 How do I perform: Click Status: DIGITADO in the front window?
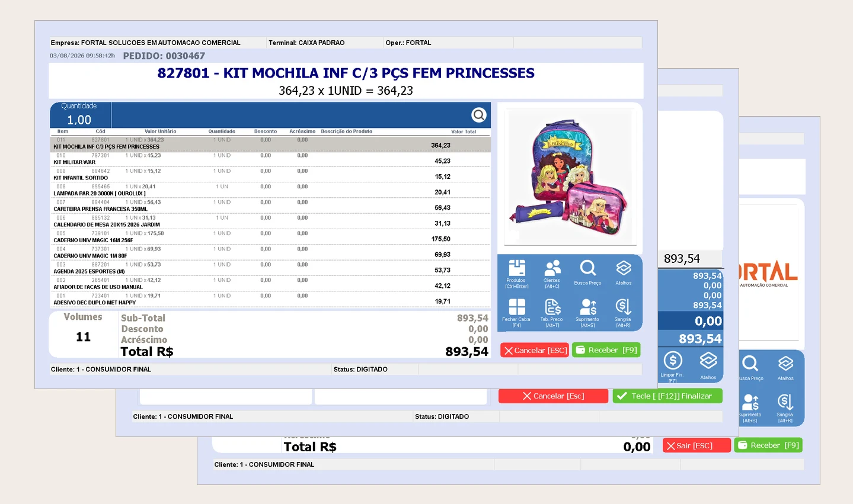pyautogui.click(x=360, y=369)
